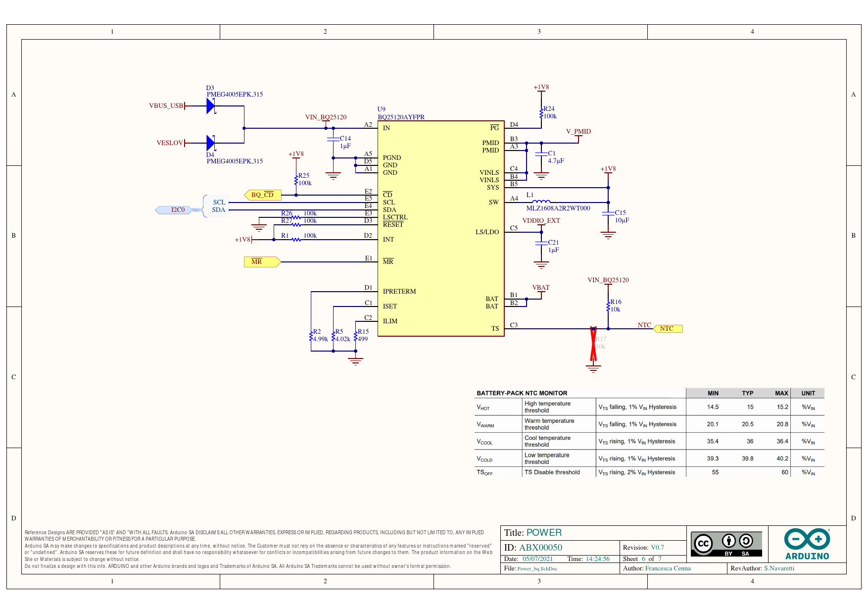Select the C21 1µF capacitor symbol
The height and width of the screenshot is (614, 868).
(x=541, y=243)
